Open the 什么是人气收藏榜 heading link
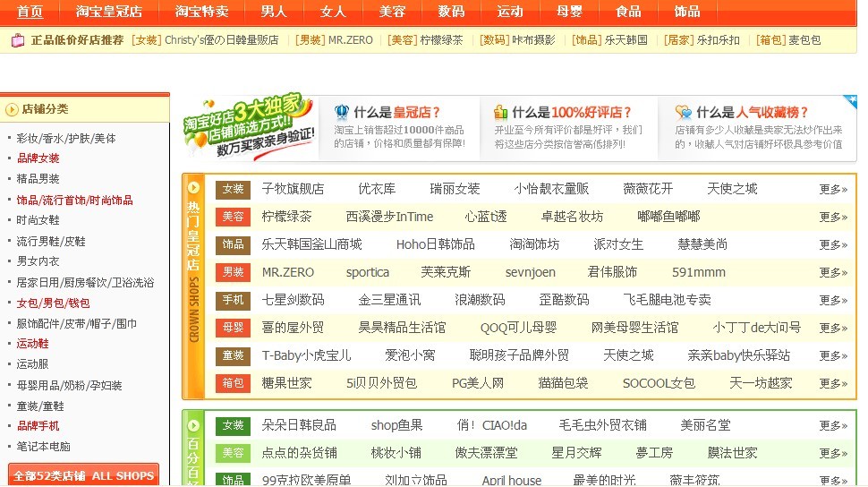The image size is (868, 487). (x=753, y=113)
